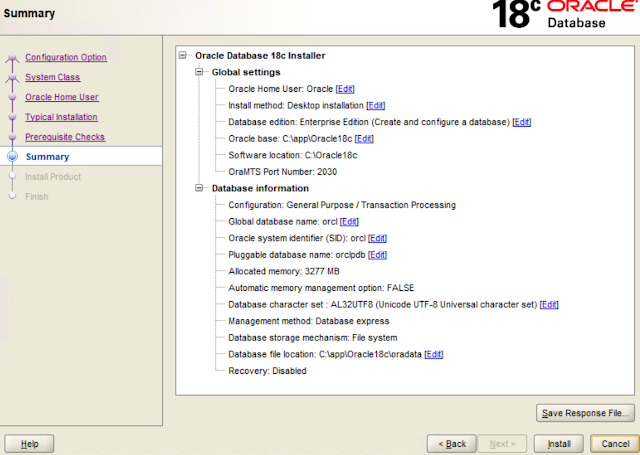Click the Prerequisite Checks step bullet
Screen dimensions: 640x455
[x=12, y=137]
